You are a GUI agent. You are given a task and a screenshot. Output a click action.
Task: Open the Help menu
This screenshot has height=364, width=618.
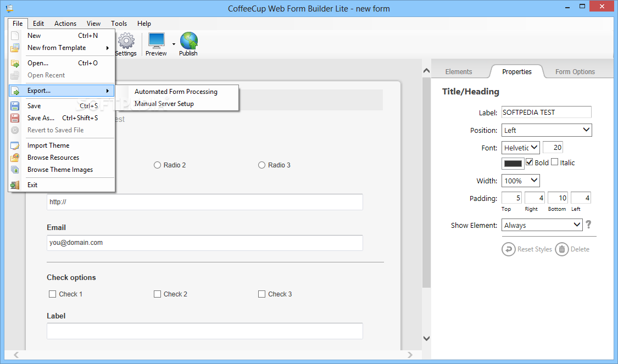tap(144, 24)
